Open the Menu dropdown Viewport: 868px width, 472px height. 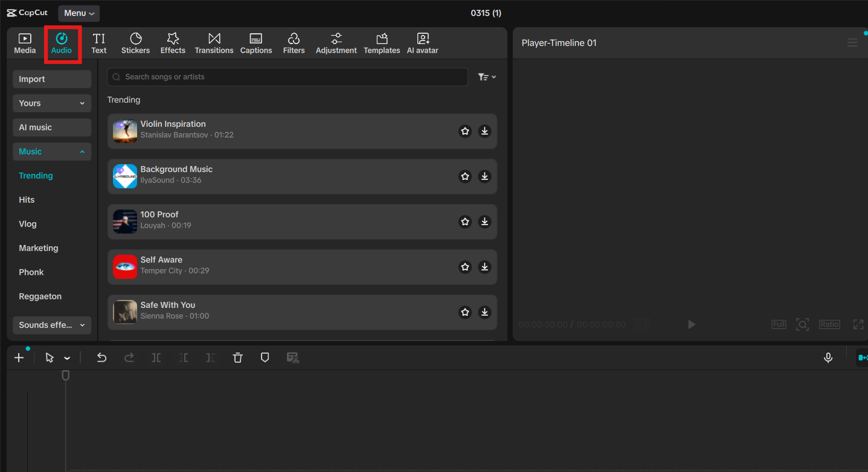coord(79,13)
